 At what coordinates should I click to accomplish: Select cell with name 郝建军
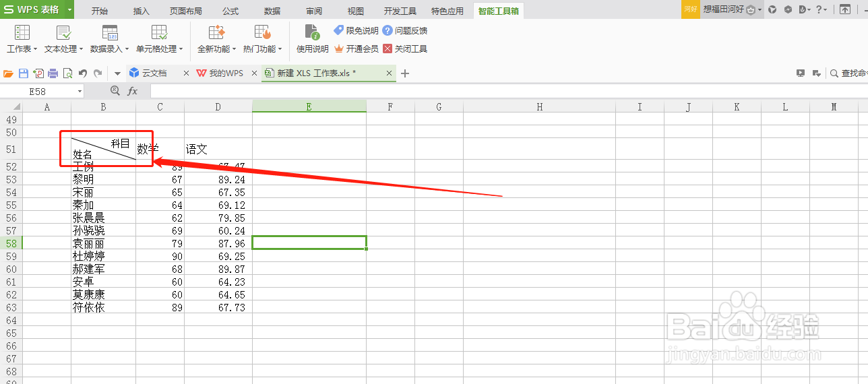coord(103,269)
